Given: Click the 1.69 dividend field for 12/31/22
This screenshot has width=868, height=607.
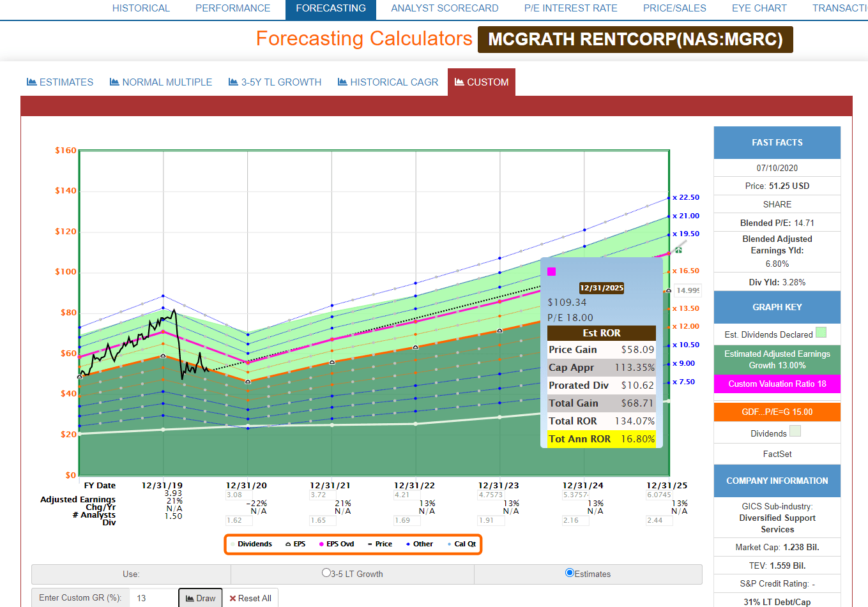Looking at the screenshot, I should 406,520.
